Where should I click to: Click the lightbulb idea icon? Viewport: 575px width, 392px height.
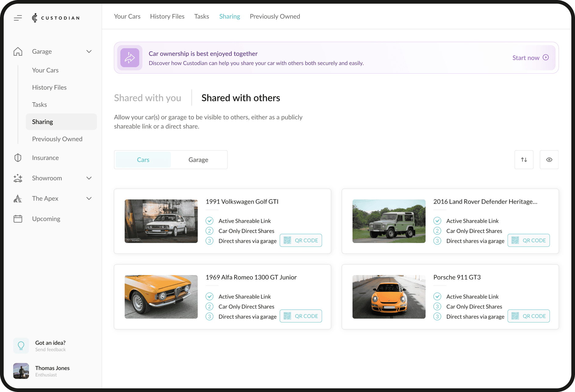(21, 346)
